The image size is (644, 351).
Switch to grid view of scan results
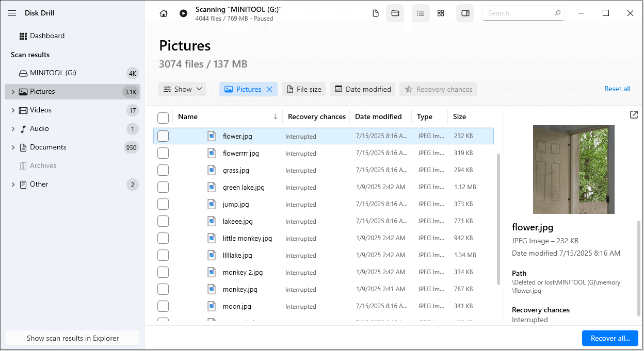pyautogui.click(x=441, y=13)
